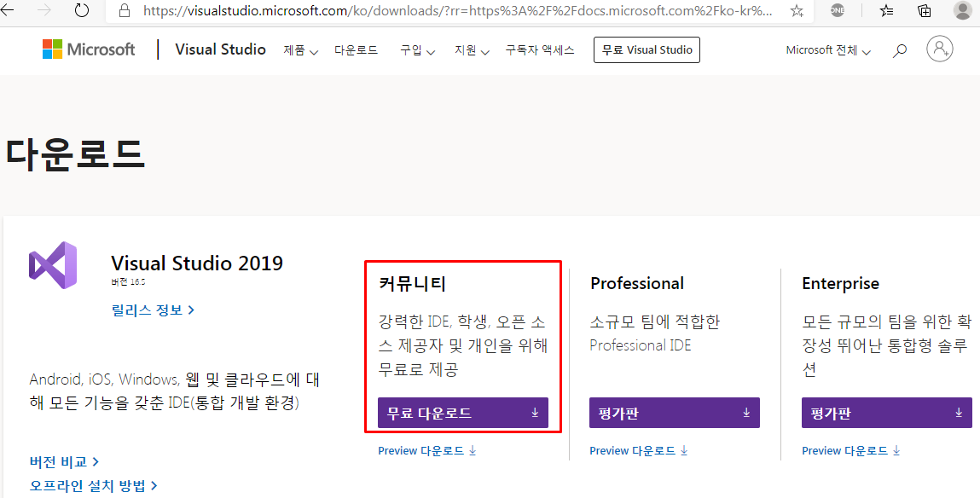Image resolution: width=980 pixels, height=498 pixels.
Task: Open the collections icon
Action: 925,10
